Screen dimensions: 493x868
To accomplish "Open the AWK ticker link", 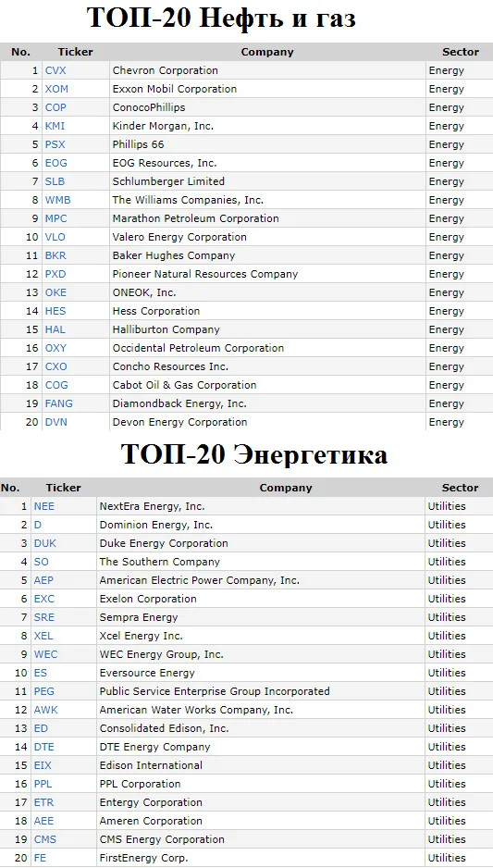I will point(45,711).
